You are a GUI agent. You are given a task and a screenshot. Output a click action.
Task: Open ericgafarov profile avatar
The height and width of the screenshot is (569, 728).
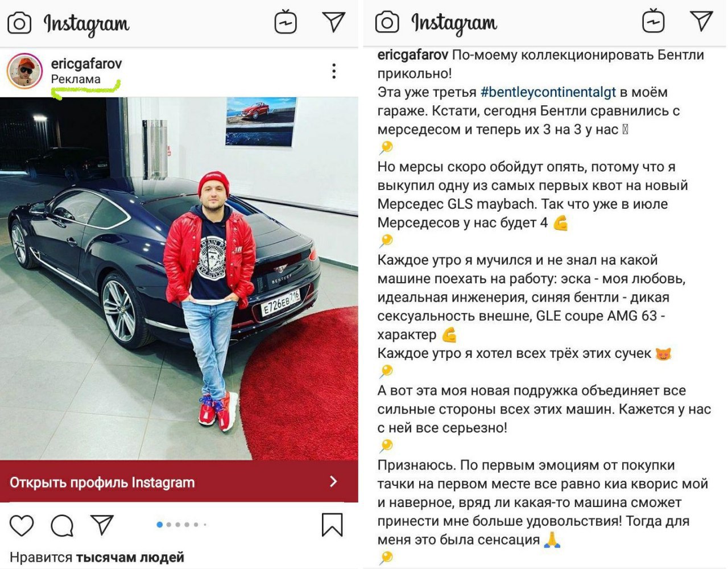24,72
